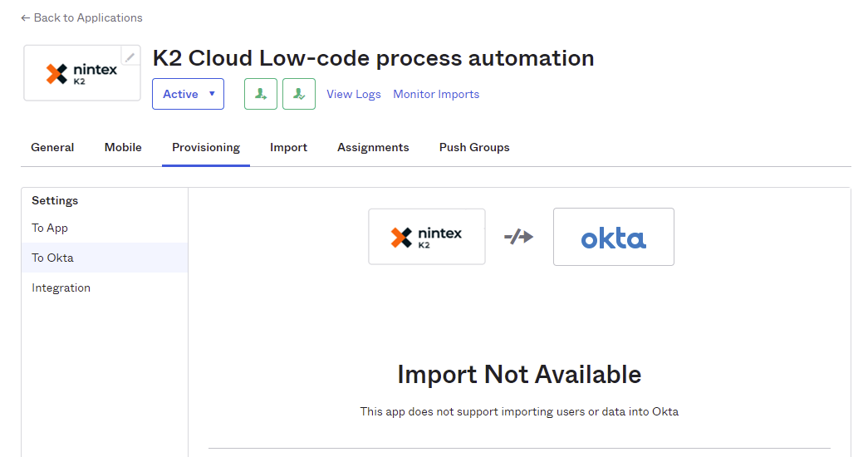Open Integration settings in sidebar
The image size is (868, 457).
coord(61,287)
